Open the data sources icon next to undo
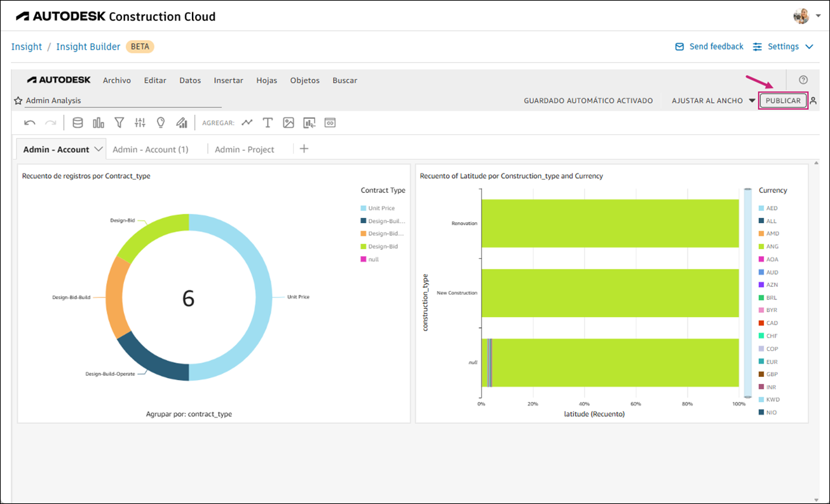The height and width of the screenshot is (504, 830). point(78,122)
